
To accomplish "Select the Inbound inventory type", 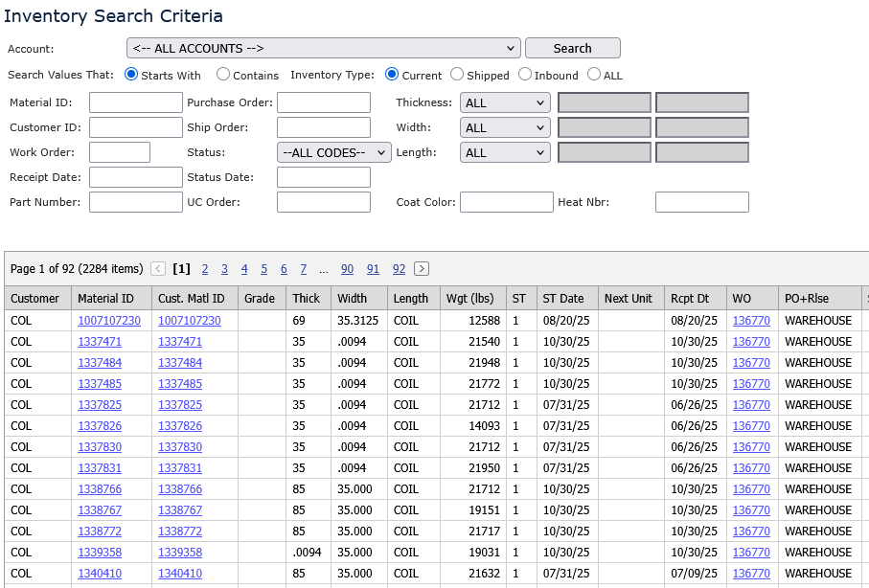I will [525, 74].
